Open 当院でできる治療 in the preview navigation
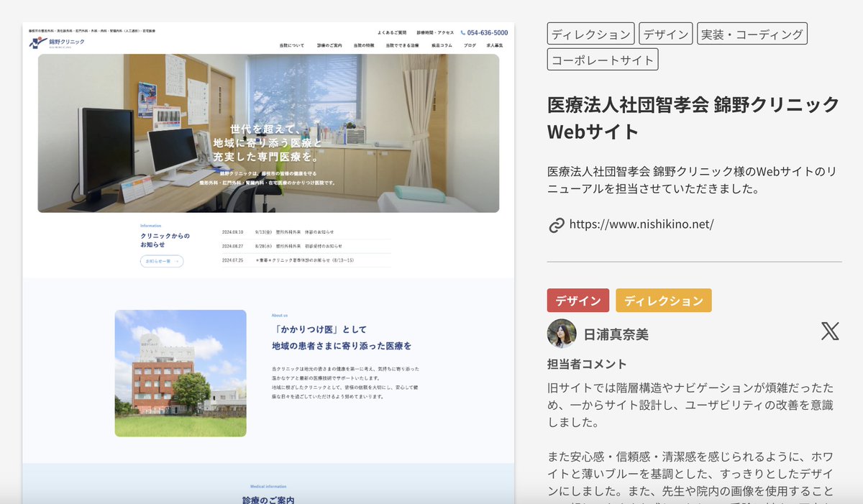This screenshot has height=504, width=863. tap(402, 45)
